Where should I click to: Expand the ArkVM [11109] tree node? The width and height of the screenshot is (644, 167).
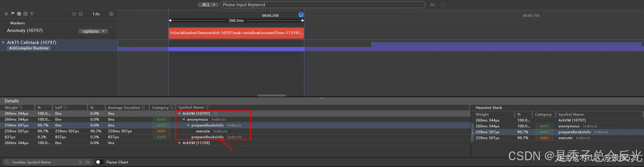(x=179, y=143)
